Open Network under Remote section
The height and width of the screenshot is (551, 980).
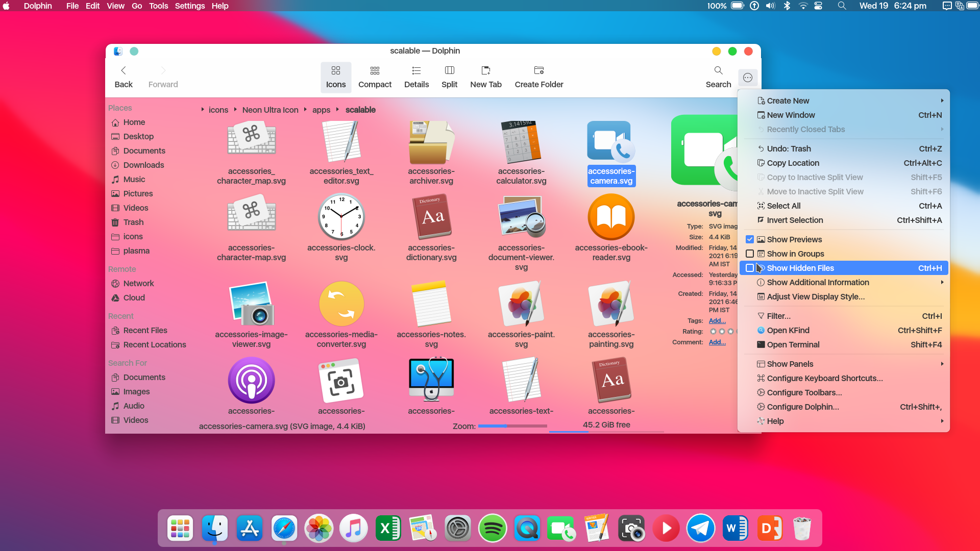[138, 284]
